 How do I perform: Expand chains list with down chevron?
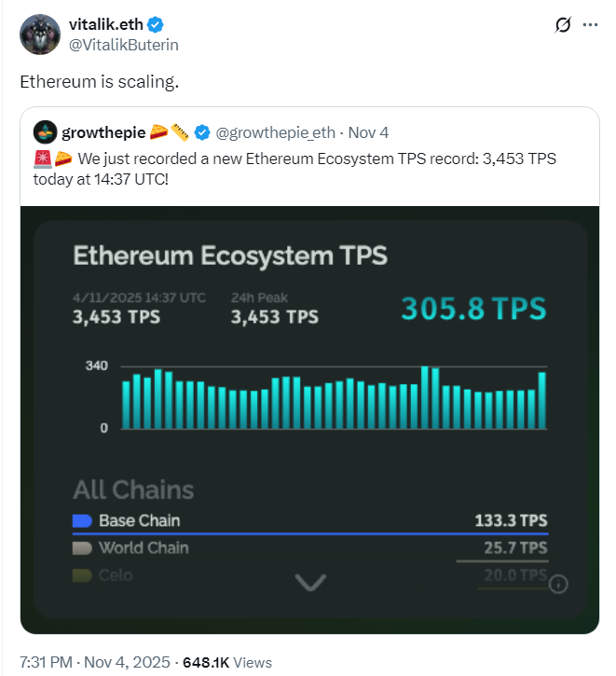310,583
